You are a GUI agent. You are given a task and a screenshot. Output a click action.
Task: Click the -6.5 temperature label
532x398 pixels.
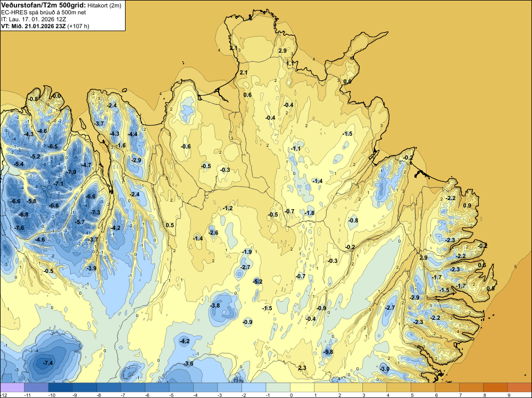[53, 146]
